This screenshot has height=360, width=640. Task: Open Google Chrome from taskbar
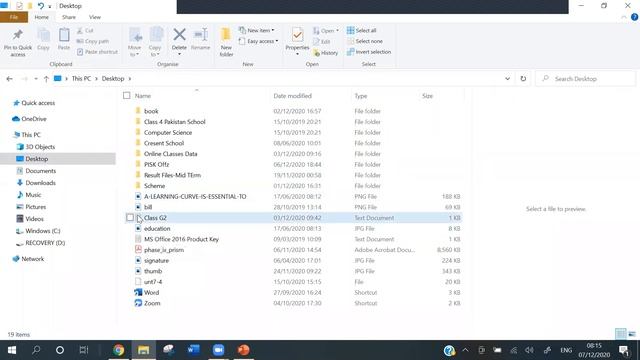pyautogui.click(x=119, y=350)
